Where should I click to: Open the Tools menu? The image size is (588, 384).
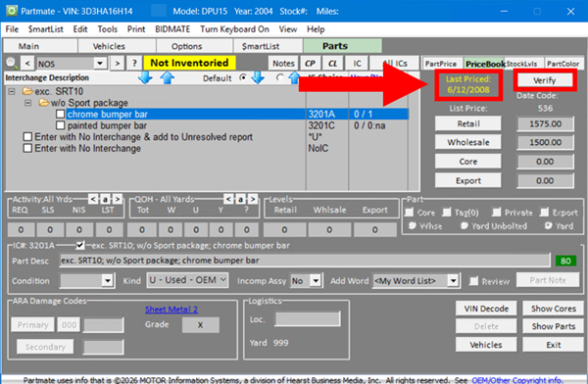107,29
